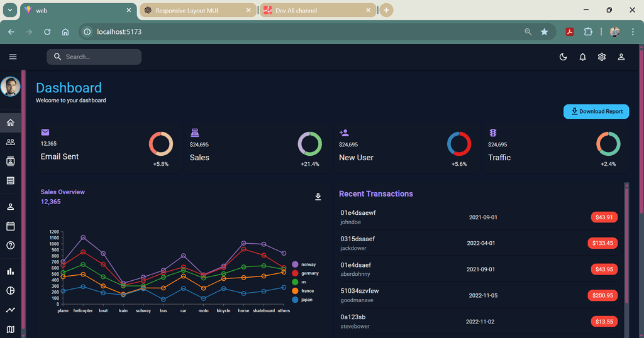The height and width of the screenshot is (338, 644).
Task: Open the settings gear in dashboard header
Action: click(602, 57)
